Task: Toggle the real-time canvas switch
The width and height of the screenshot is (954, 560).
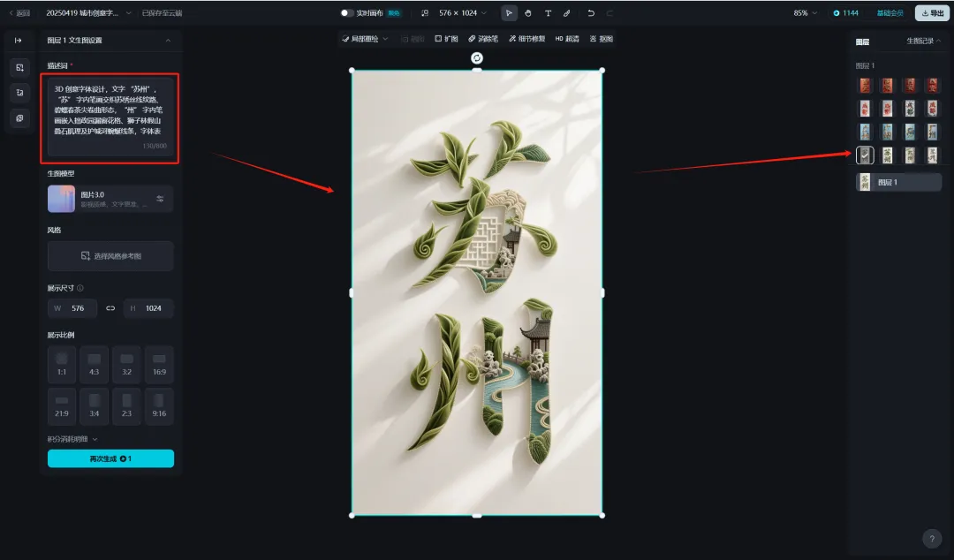Action: click(x=346, y=12)
